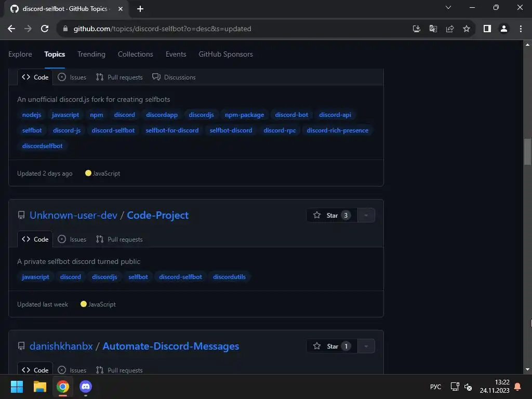Open the translate page icon
This screenshot has height=399, width=532.
coord(433,29)
